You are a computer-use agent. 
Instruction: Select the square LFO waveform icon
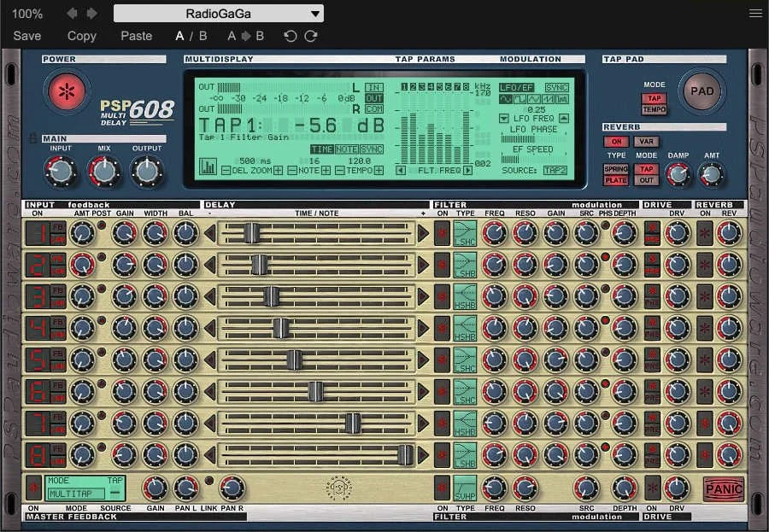[520, 100]
